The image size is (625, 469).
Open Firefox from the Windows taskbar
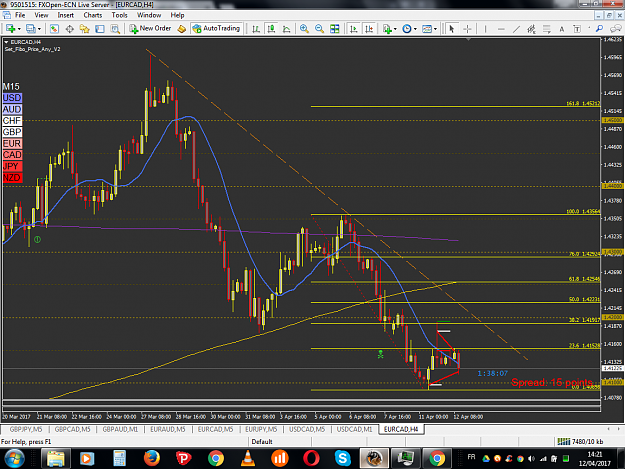point(151,458)
